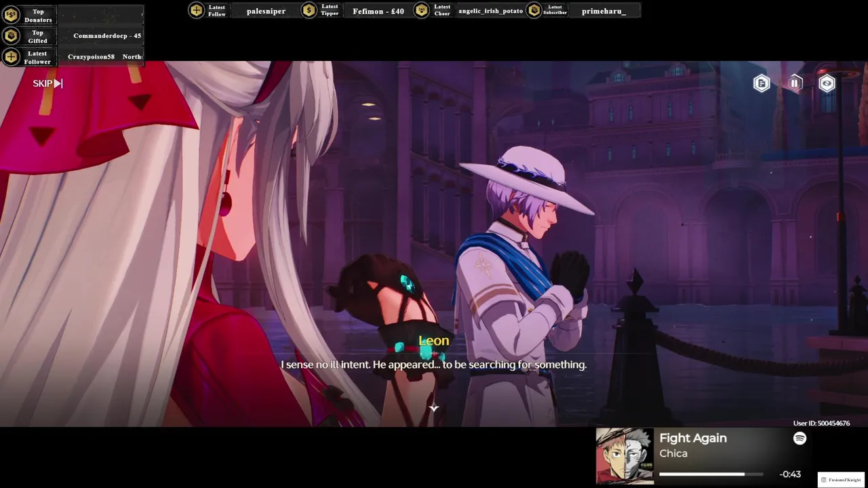Click the follower name Crazypoison58
The height and width of the screenshot is (488, 868).
coord(91,57)
